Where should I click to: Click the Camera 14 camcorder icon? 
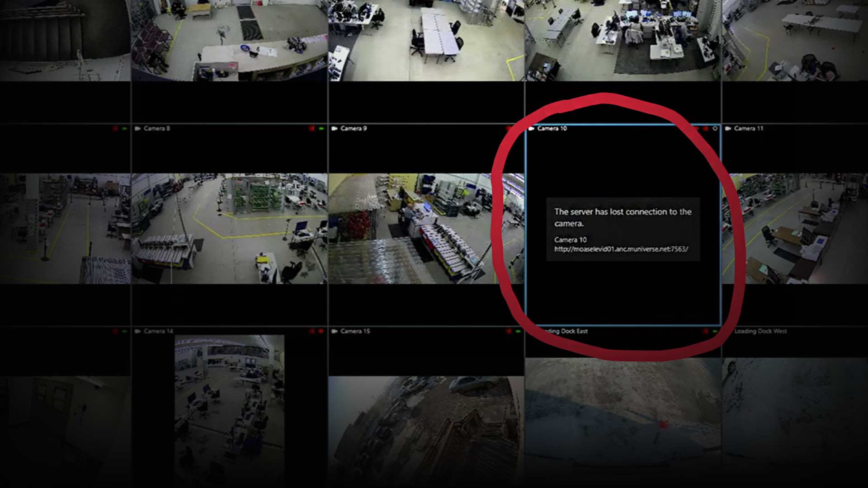(137, 331)
